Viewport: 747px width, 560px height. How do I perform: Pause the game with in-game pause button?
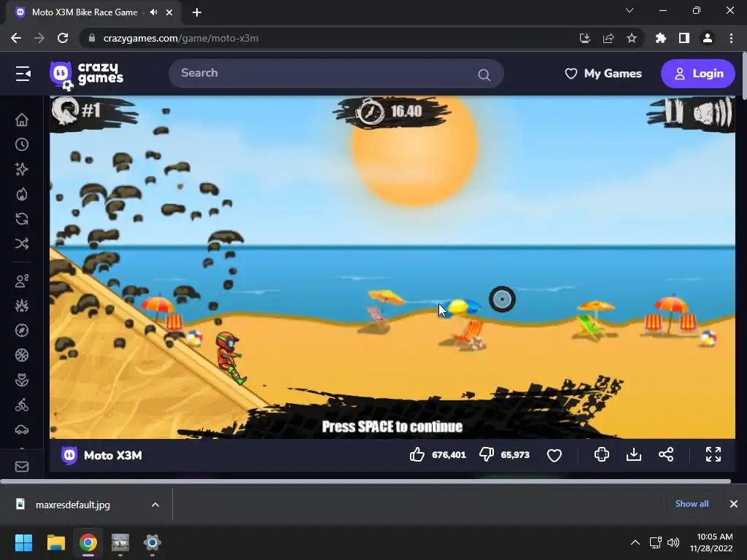pyautogui.click(x=673, y=113)
